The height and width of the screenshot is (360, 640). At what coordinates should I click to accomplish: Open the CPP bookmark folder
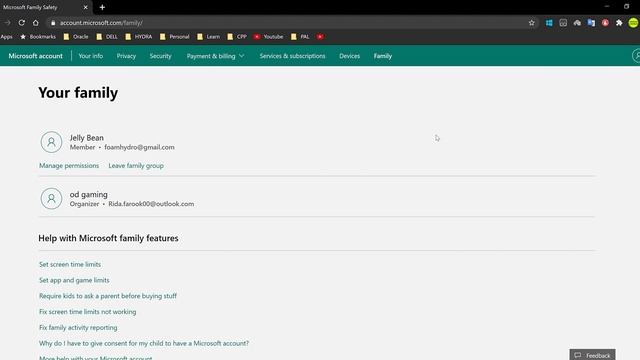[237, 37]
